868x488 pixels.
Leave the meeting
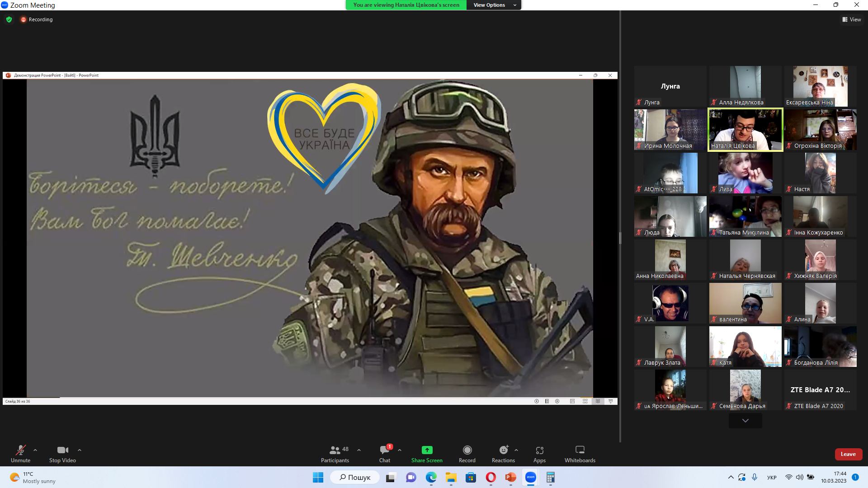(848, 454)
